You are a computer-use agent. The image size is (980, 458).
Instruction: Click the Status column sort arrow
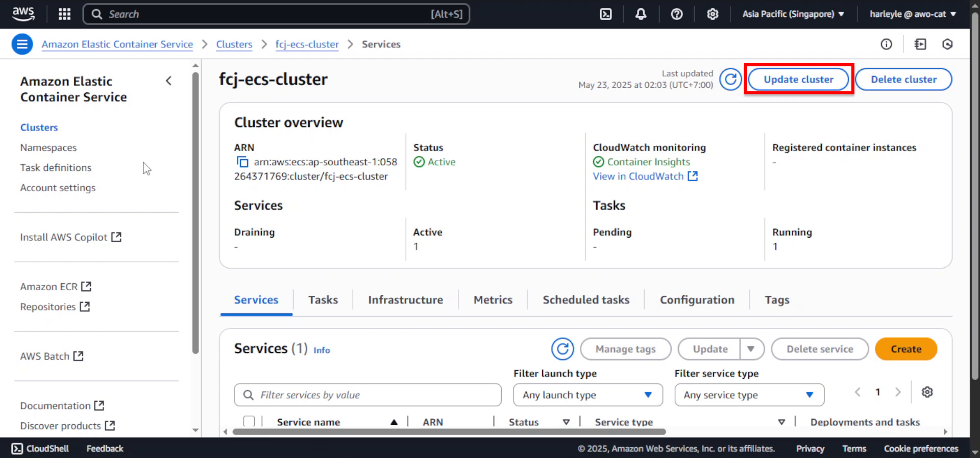click(566, 422)
